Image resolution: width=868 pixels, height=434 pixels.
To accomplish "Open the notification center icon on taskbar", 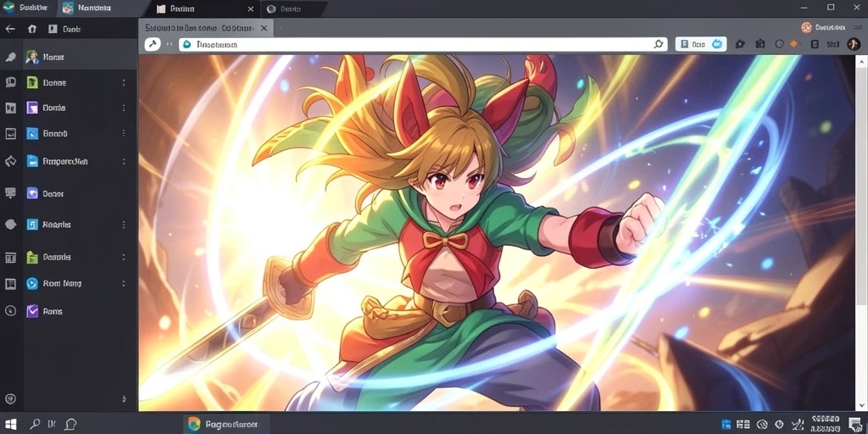I will pos(854,424).
